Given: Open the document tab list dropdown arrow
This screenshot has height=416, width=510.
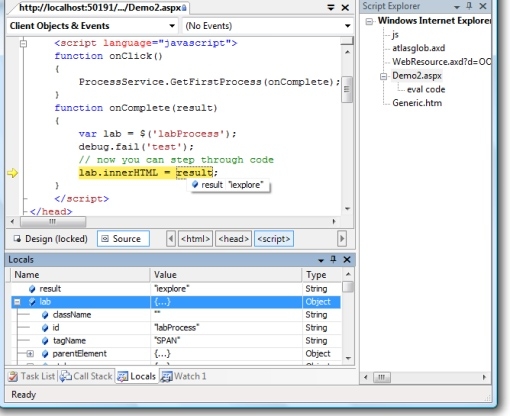Looking at the screenshot, I should pos(331,7).
